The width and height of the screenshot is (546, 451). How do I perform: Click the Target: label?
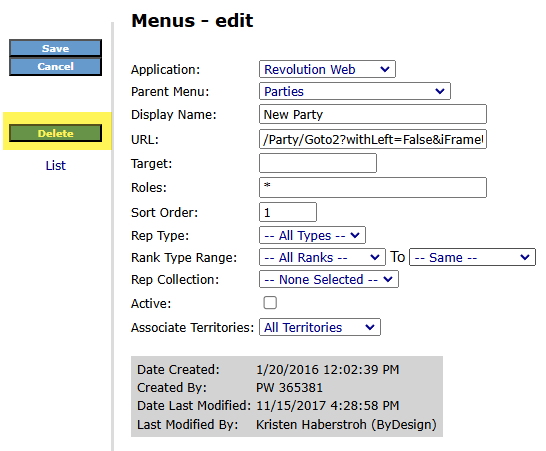click(151, 163)
